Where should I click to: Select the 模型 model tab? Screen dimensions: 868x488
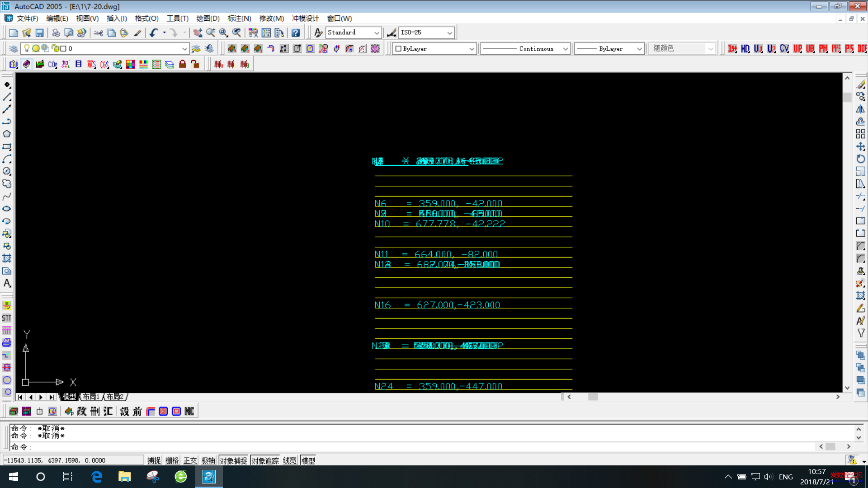click(x=69, y=397)
